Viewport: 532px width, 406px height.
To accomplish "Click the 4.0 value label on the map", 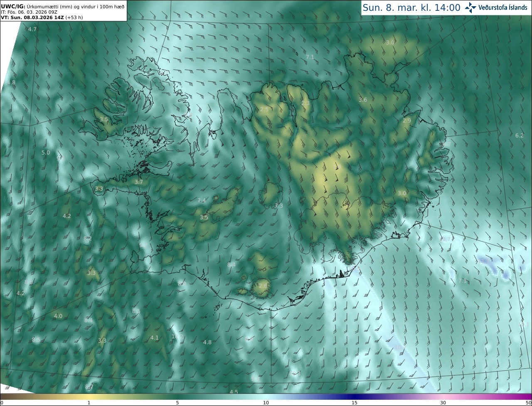I will 58,316.
